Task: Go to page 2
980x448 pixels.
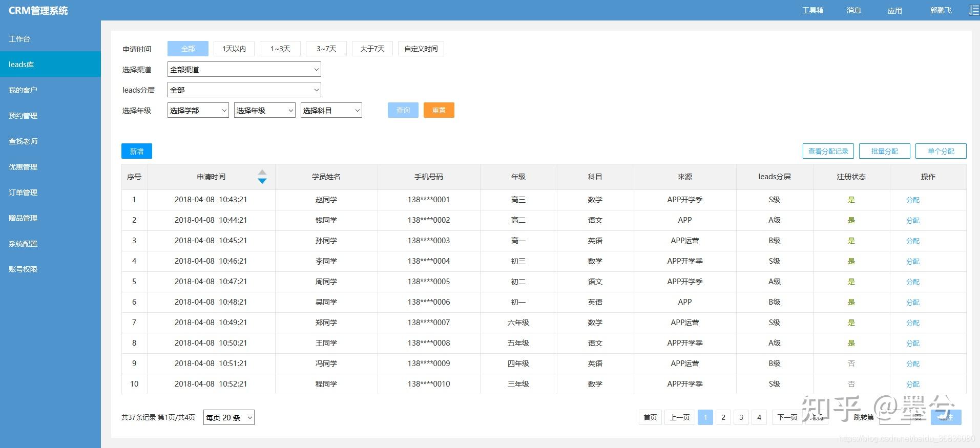Action: [723, 417]
